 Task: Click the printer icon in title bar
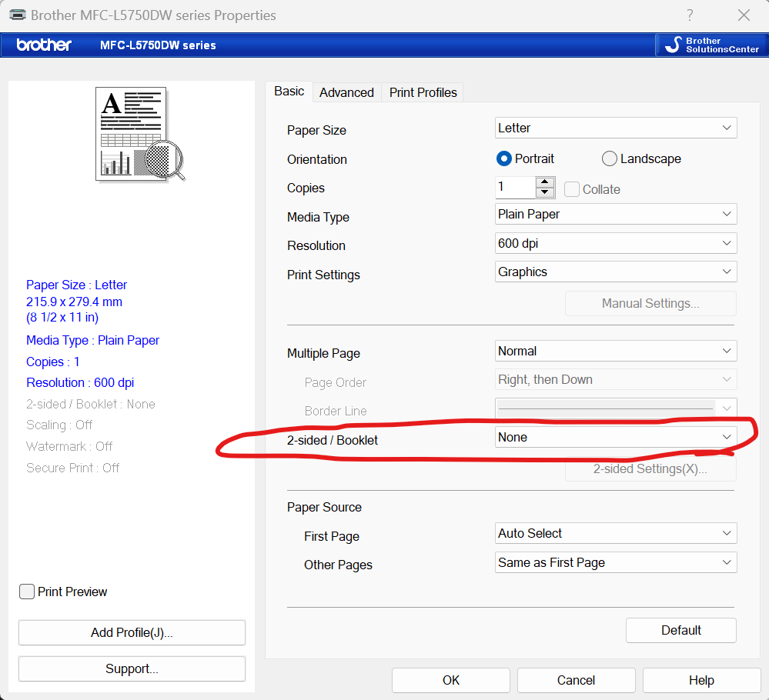coord(18,15)
